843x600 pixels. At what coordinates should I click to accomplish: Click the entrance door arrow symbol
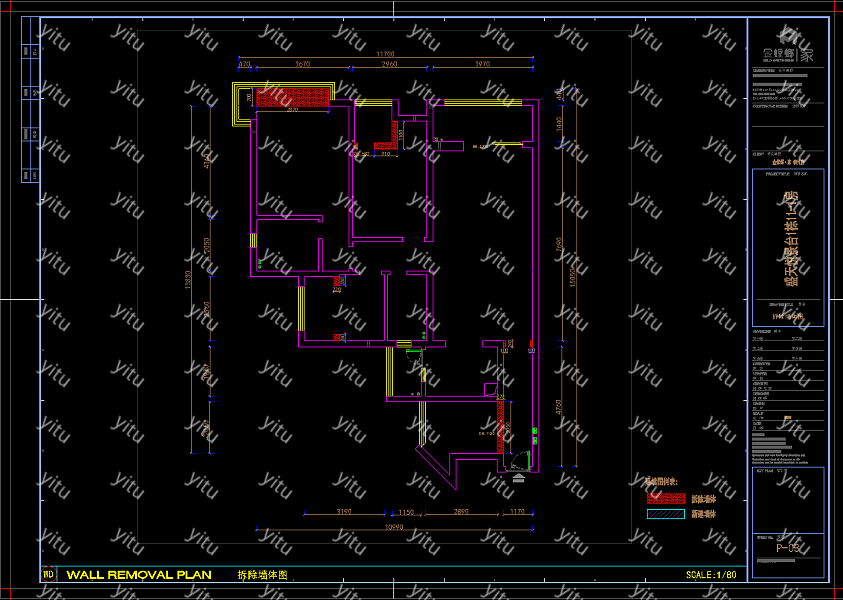tap(517, 478)
